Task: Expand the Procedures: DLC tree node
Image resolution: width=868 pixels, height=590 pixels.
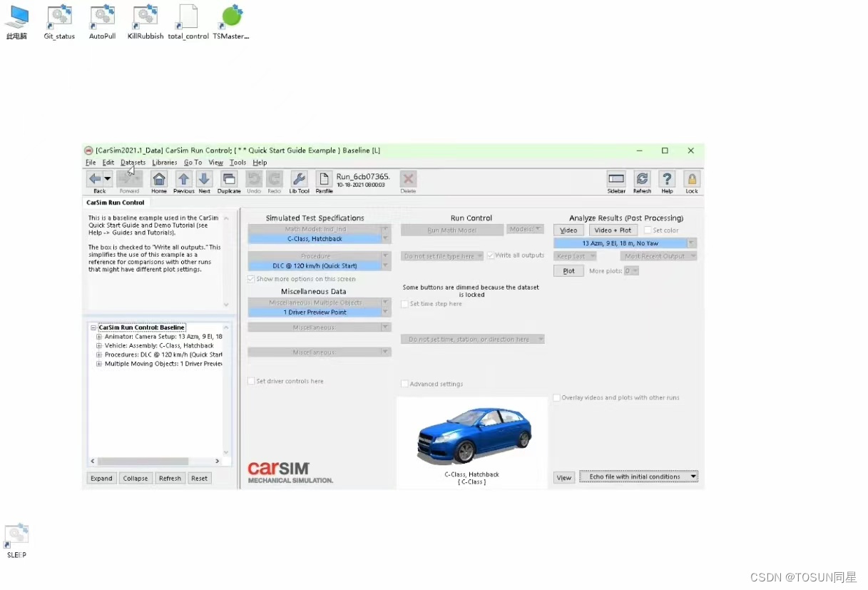Action: 99,355
